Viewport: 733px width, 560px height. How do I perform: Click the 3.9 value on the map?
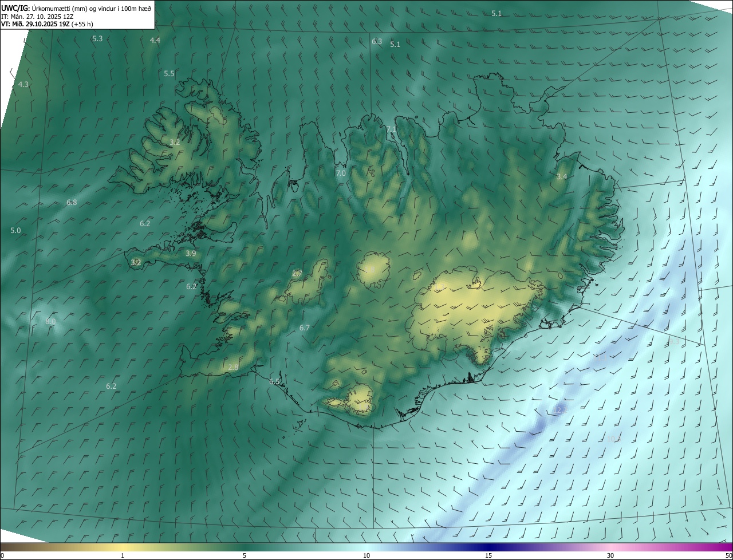(191, 253)
